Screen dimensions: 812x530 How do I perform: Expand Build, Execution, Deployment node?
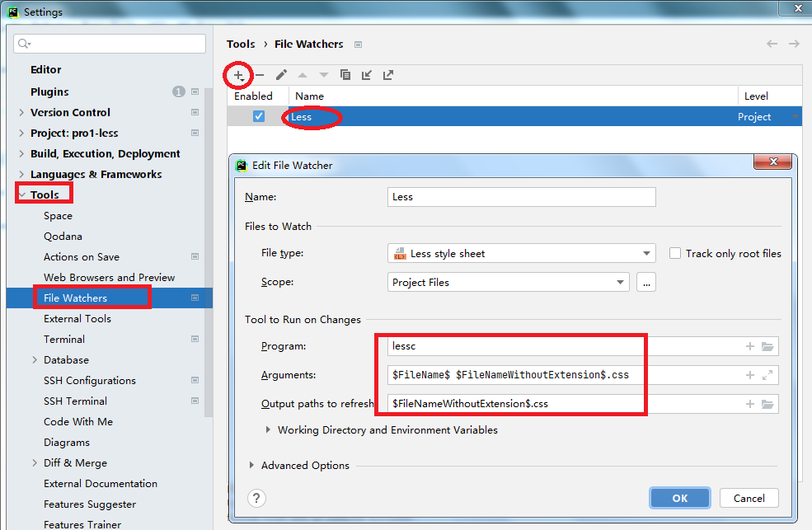pos(21,153)
